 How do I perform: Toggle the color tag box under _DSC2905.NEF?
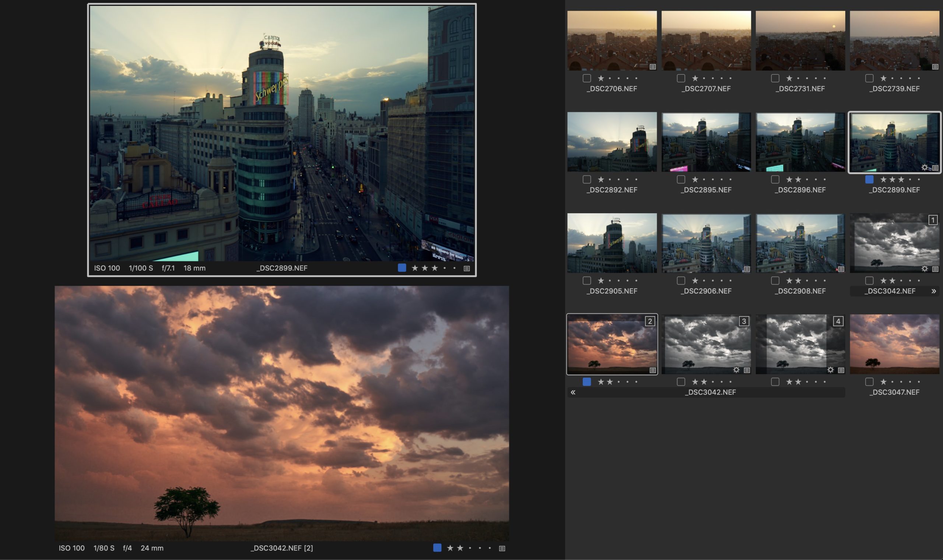pyautogui.click(x=587, y=281)
